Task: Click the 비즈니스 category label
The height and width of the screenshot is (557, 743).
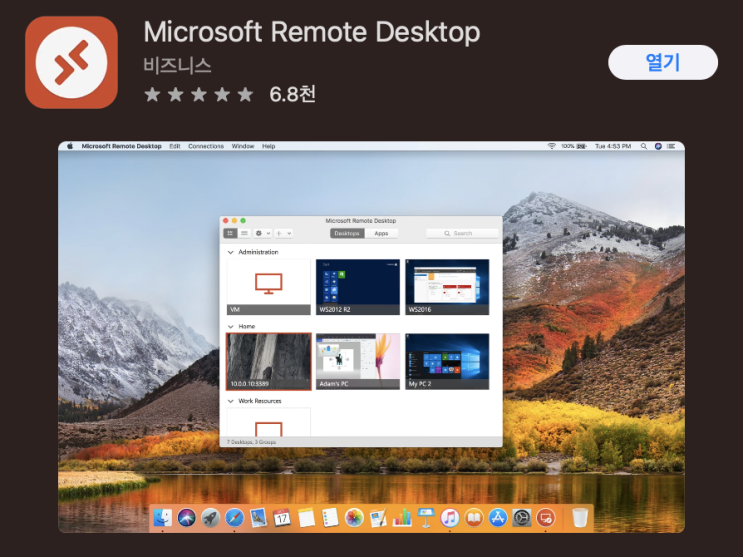Action: (177, 65)
